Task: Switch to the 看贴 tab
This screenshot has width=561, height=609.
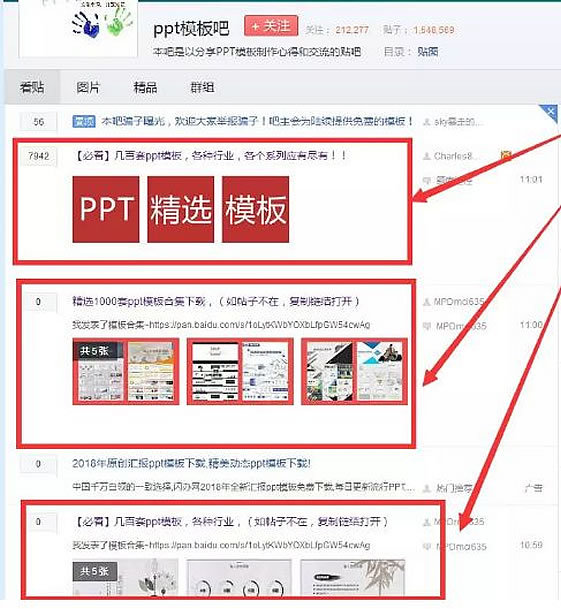Action: [x=32, y=87]
